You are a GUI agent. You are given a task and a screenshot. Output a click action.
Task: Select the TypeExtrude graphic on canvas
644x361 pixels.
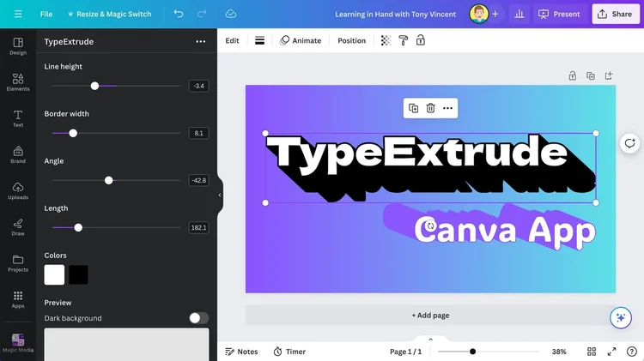point(430,168)
